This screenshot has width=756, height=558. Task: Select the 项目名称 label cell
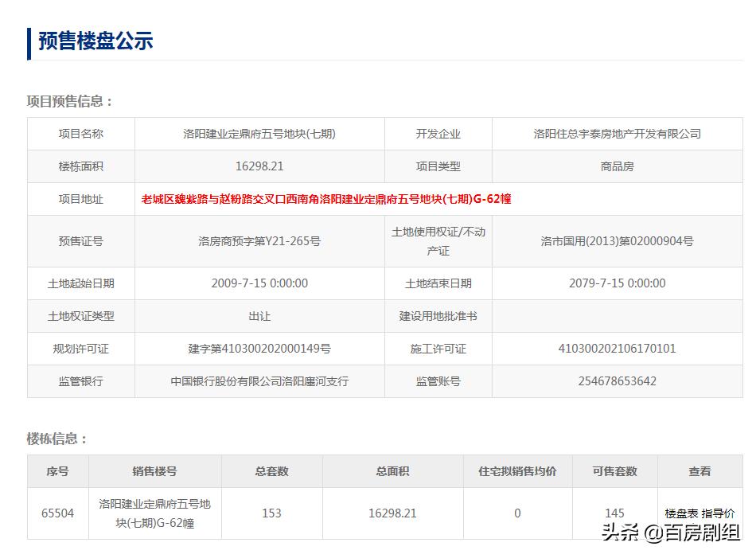pos(80,134)
